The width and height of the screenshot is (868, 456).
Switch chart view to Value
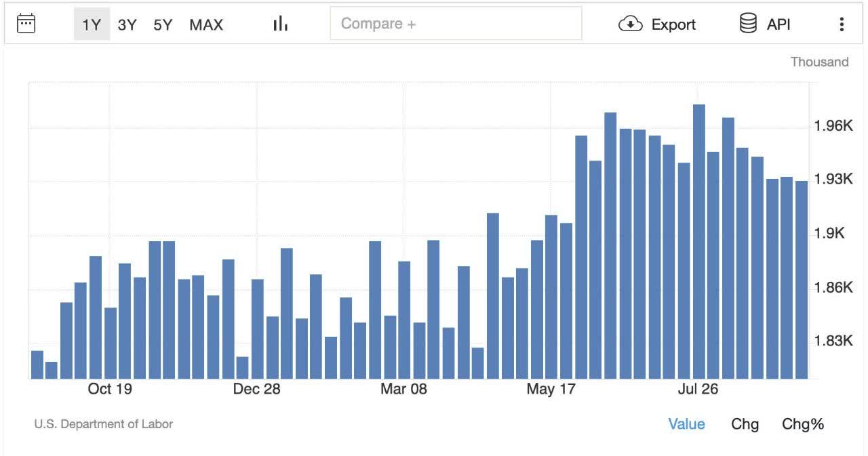coord(686,424)
